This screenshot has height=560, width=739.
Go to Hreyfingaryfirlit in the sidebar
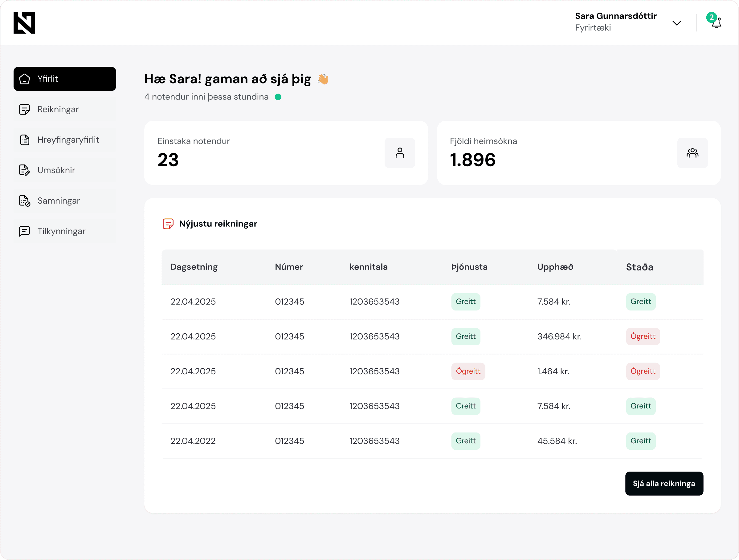click(x=68, y=140)
